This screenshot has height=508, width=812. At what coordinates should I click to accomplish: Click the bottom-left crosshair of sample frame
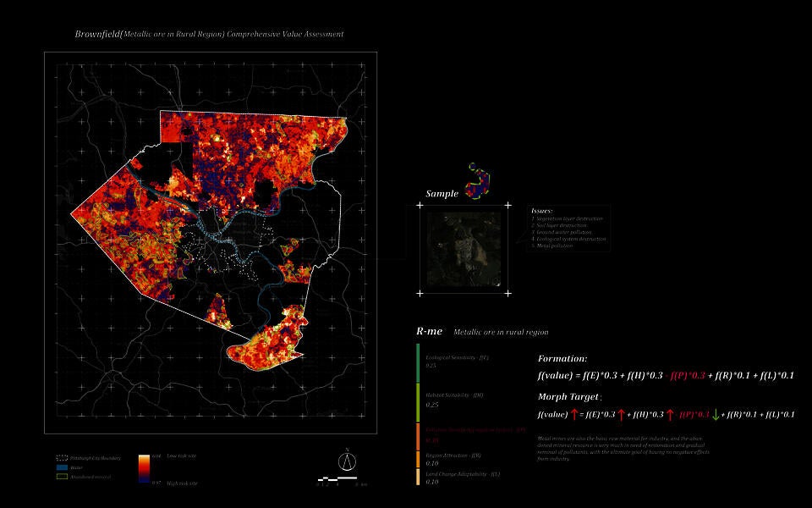click(420, 294)
